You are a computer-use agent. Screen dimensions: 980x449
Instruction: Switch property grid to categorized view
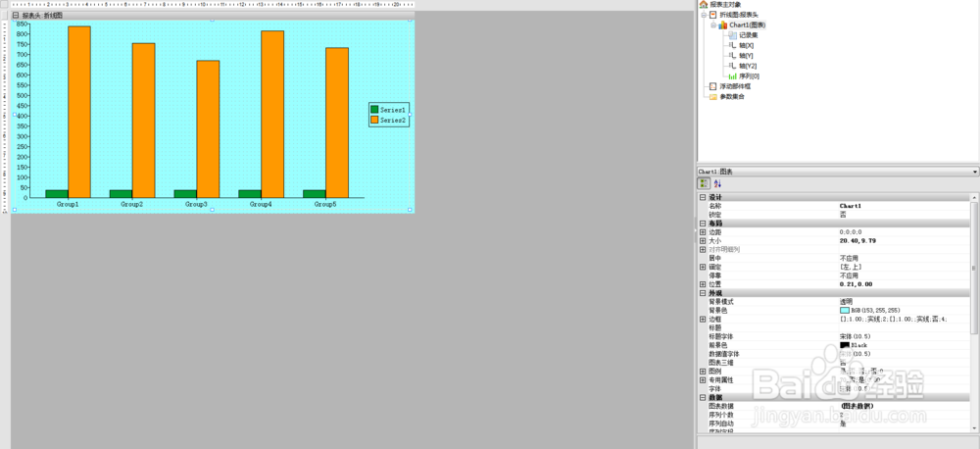click(704, 183)
